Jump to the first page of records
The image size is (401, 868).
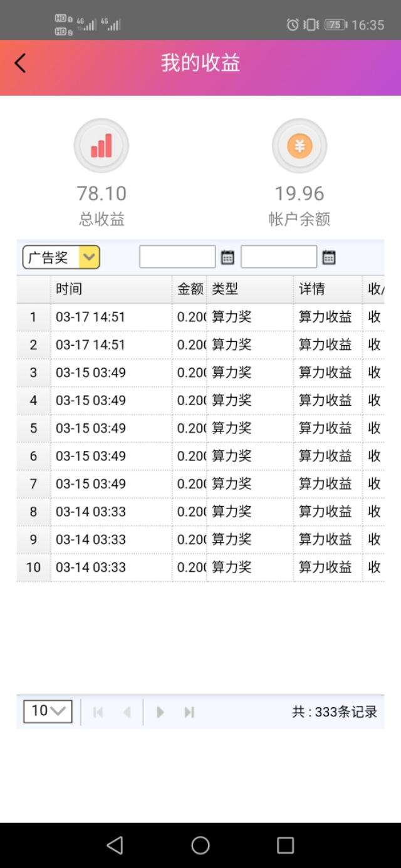tap(98, 711)
